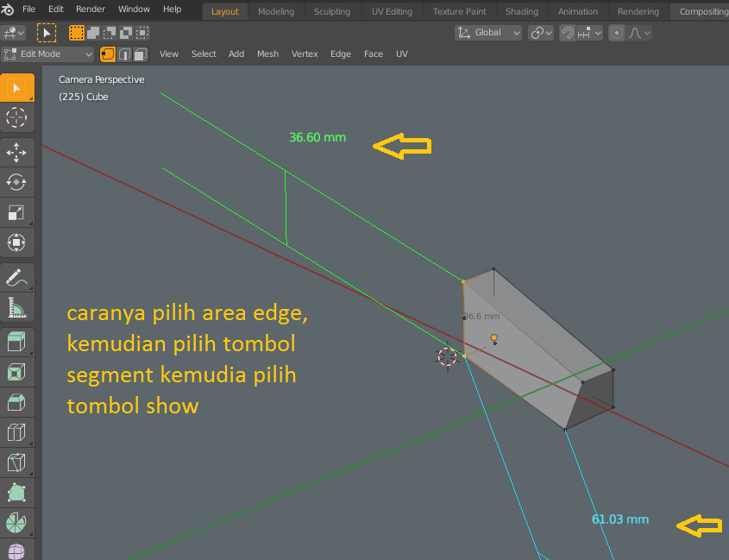Toggle proportional editing
This screenshot has height=560, width=729.
coord(617,33)
